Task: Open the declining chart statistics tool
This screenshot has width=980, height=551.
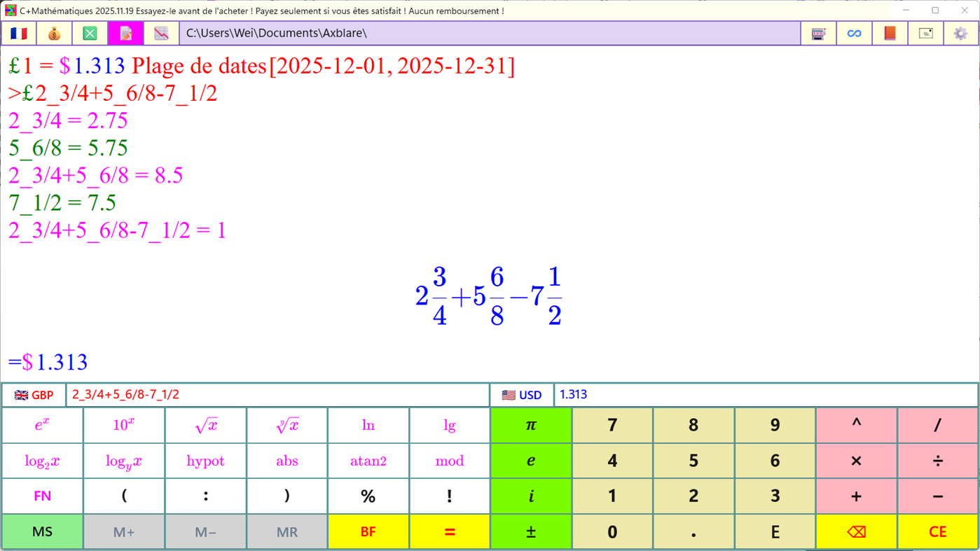Action: pyautogui.click(x=161, y=33)
